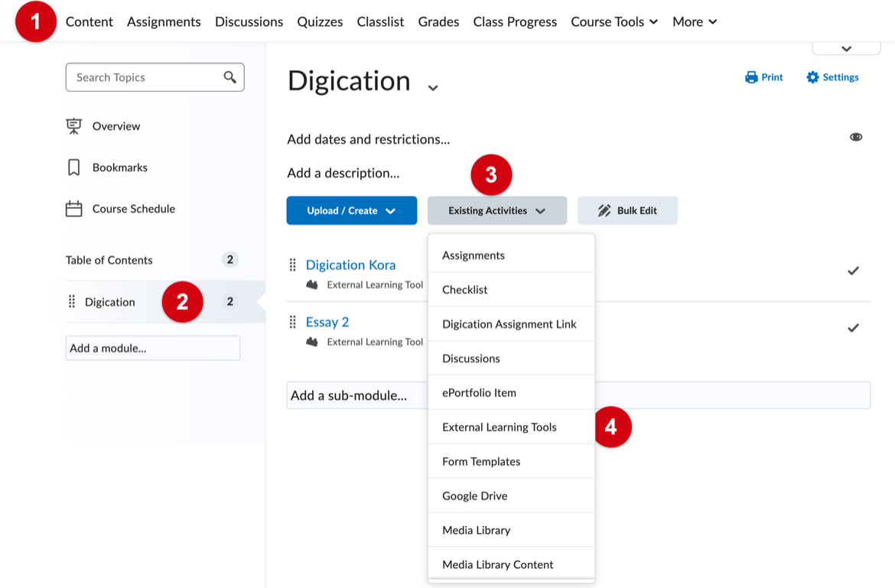Expand the Course Tools menu
Image resolution: width=895 pixels, height=588 pixels.
coord(614,21)
